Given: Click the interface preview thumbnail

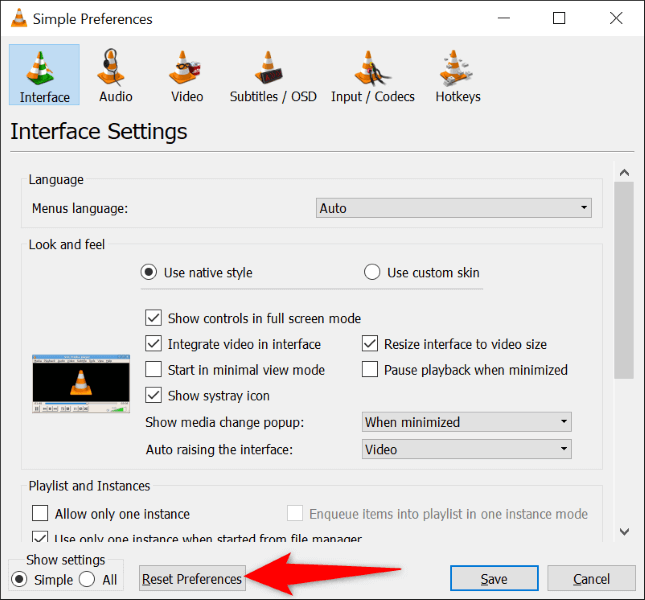Looking at the screenshot, I should 81,383.
